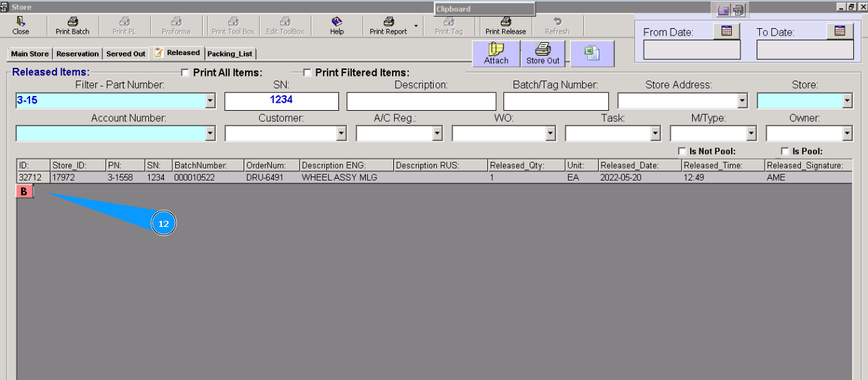
Task: Click the batch number 000010522 cell
Action: (x=208, y=178)
